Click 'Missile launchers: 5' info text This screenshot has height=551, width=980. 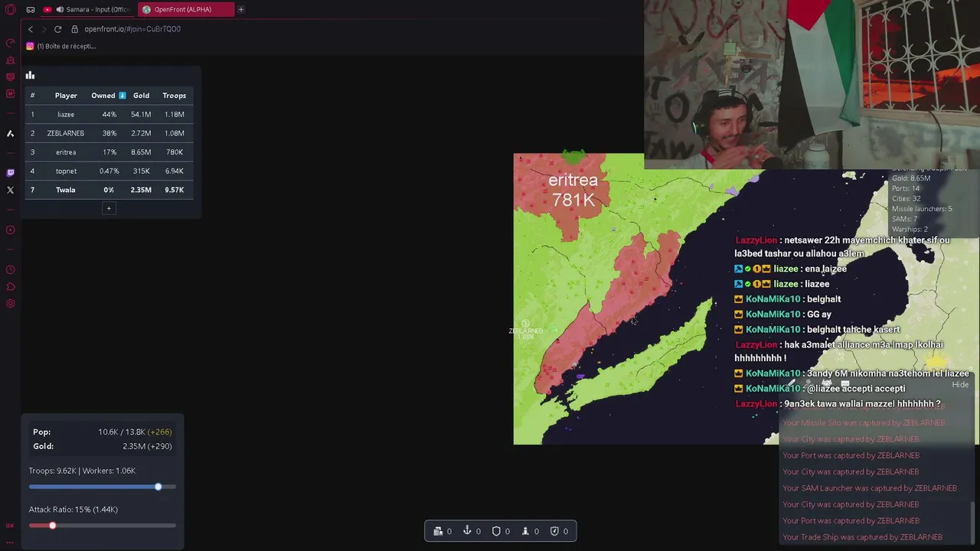922,209
